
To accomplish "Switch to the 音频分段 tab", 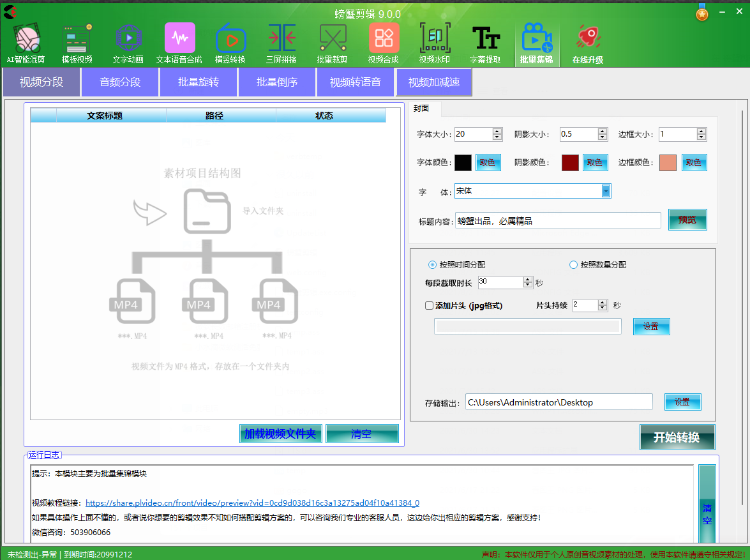I will [x=120, y=82].
